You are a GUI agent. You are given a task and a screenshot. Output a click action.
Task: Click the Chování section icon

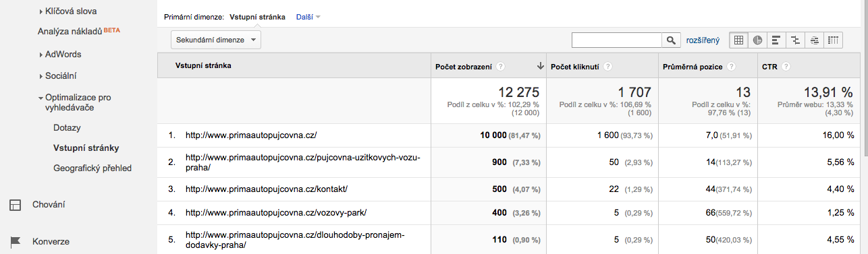[x=16, y=204]
